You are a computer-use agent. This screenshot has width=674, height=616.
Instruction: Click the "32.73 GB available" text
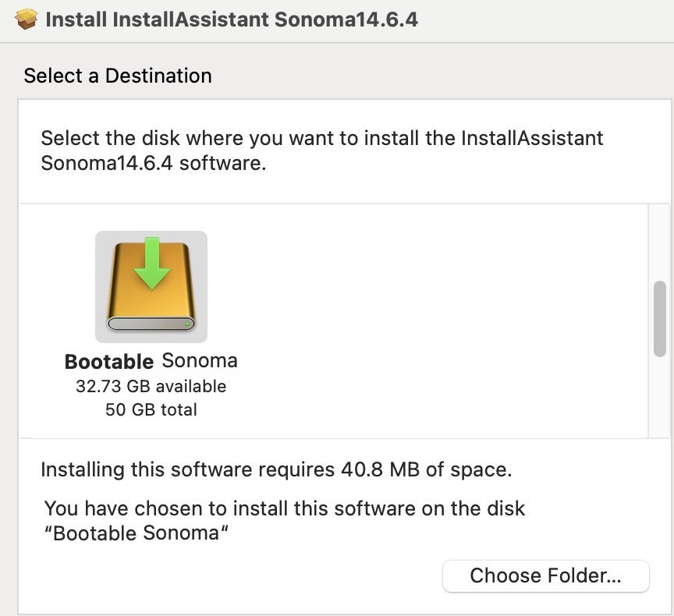coord(151,387)
